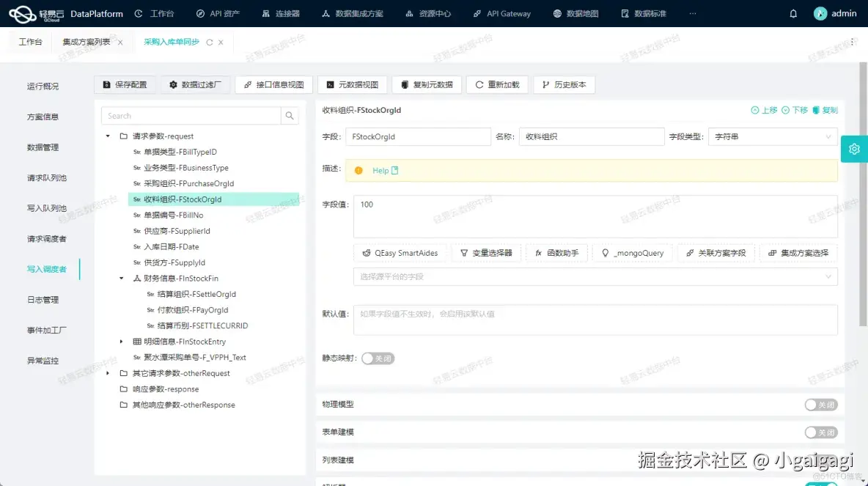Open 工作台 in top navigation

(155, 14)
